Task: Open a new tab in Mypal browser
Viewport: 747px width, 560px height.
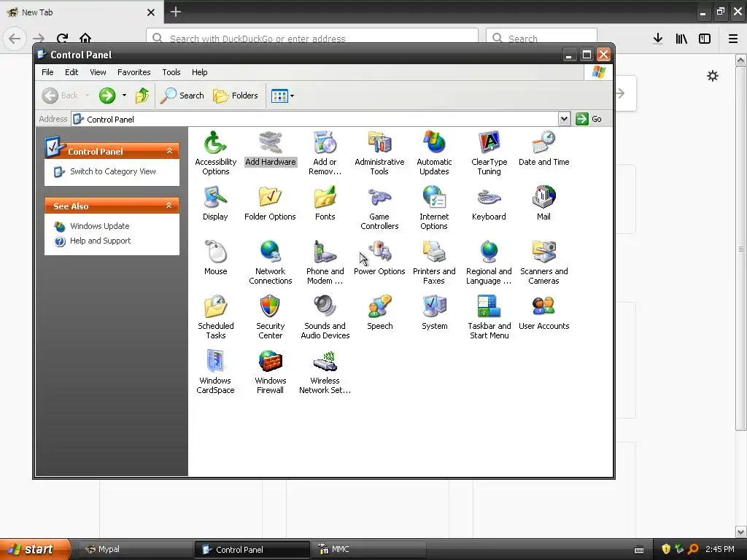Action: (x=176, y=12)
